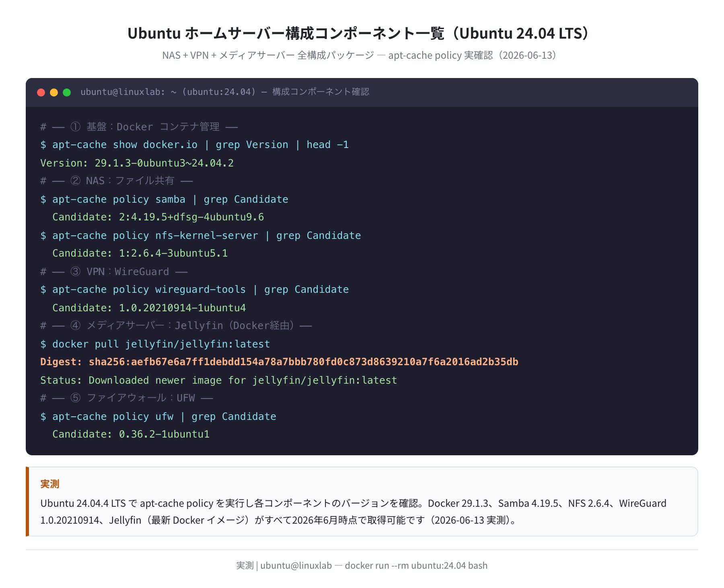This screenshot has width=724, height=588.
Task: Click Candidate: 1:2.6.4-3ubuntu5.1 output
Action: [140, 253]
